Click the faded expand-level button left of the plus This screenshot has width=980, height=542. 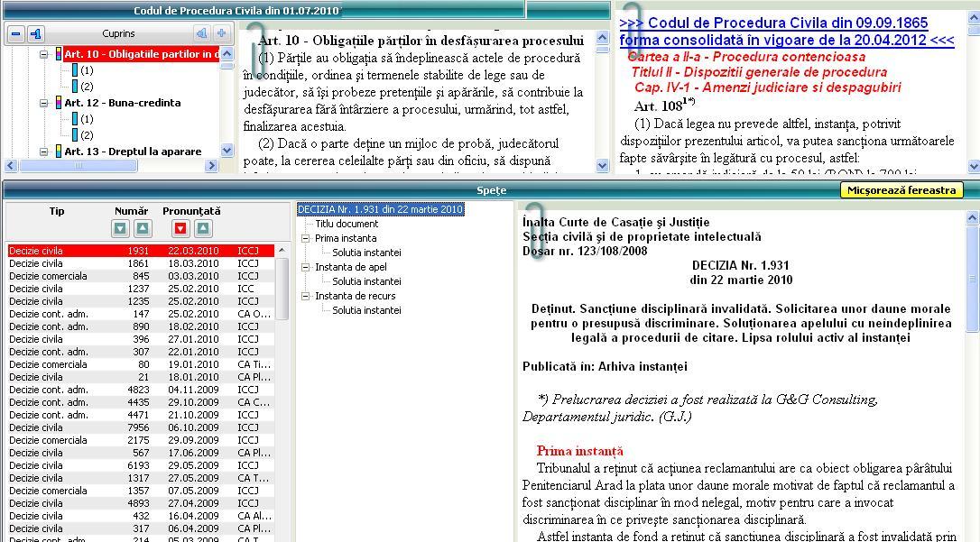point(201,33)
